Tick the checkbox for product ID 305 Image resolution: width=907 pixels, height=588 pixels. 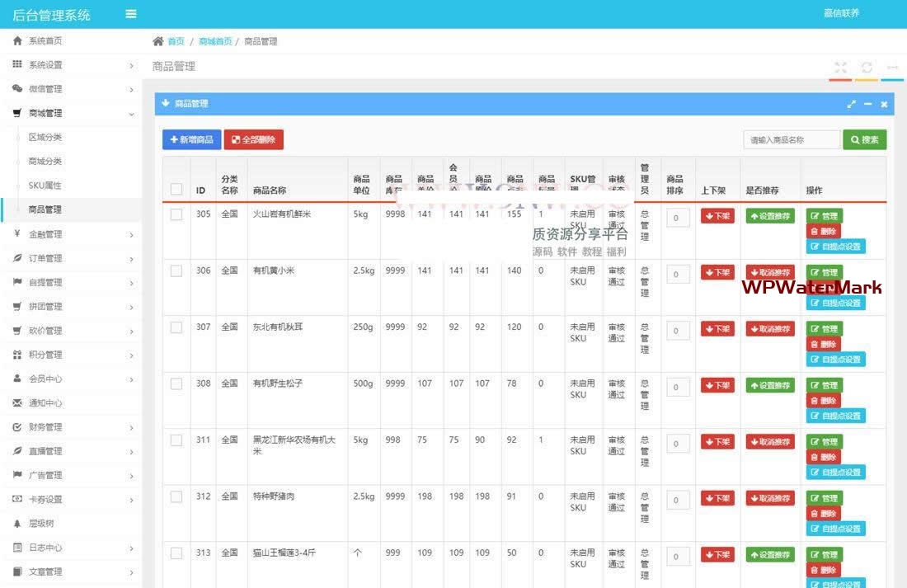click(176, 214)
